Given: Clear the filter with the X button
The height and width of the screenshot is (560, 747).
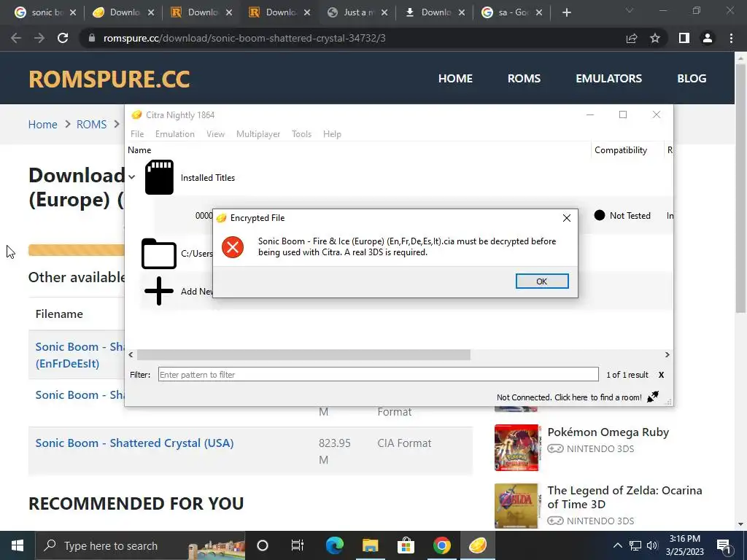Looking at the screenshot, I should coord(661,375).
